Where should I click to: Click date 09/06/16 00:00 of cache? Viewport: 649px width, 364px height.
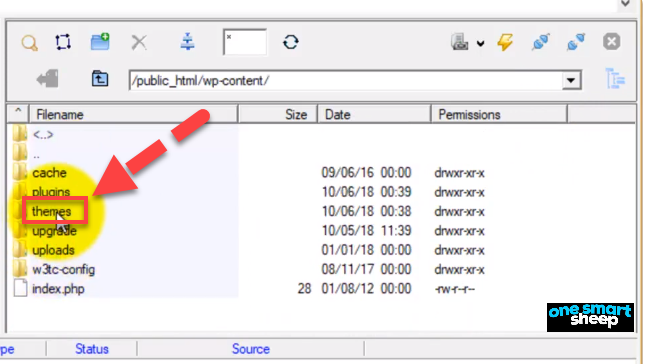pyautogui.click(x=366, y=173)
